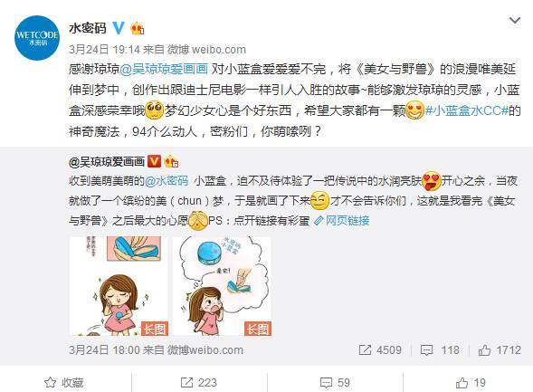Viewport: 533px width, 392px height.
Task: Open @吴琼琼爱画画 mention in post text
Action: coord(164,70)
